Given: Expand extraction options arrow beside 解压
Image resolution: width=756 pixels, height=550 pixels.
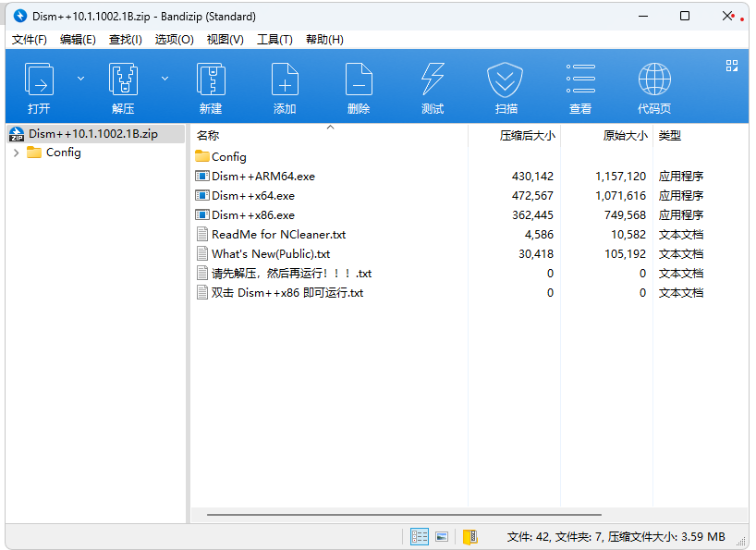Looking at the screenshot, I should pyautogui.click(x=163, y=78).
